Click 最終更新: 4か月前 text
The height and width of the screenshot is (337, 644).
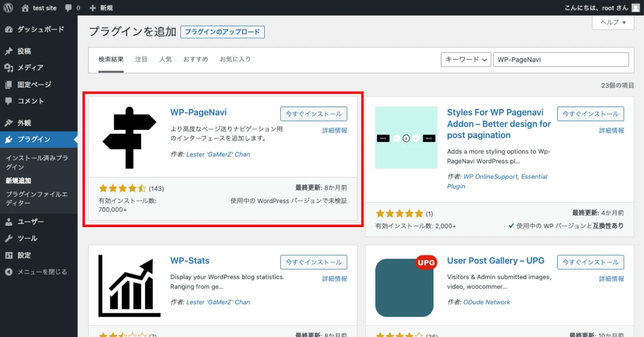pyautogui.click(x=598, y=213)
